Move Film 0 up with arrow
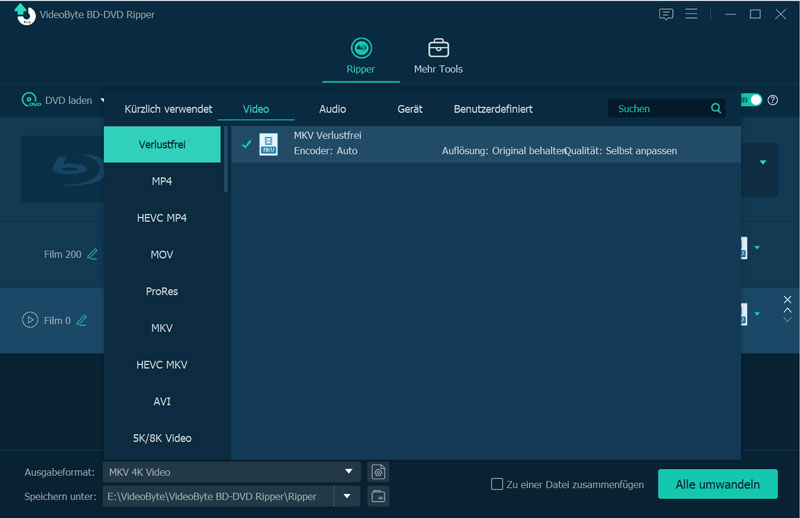 click(x=787, y=310)
